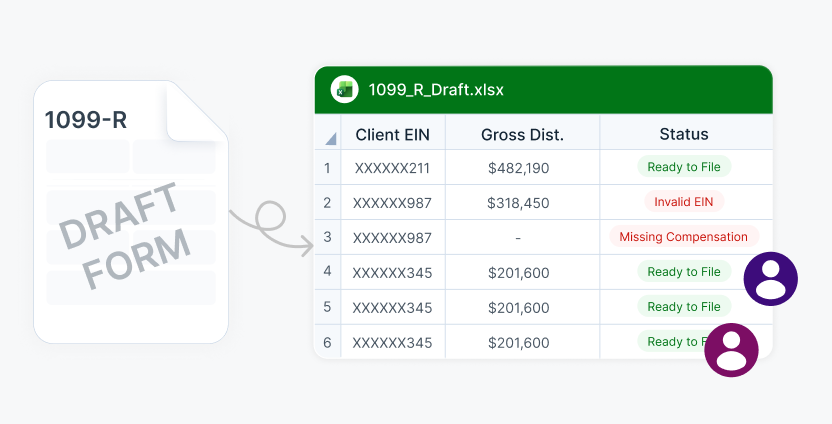Click the curly arrow pointing to spreadsheet
This screenshot has width=832, height=424.
tap(272, 227)
